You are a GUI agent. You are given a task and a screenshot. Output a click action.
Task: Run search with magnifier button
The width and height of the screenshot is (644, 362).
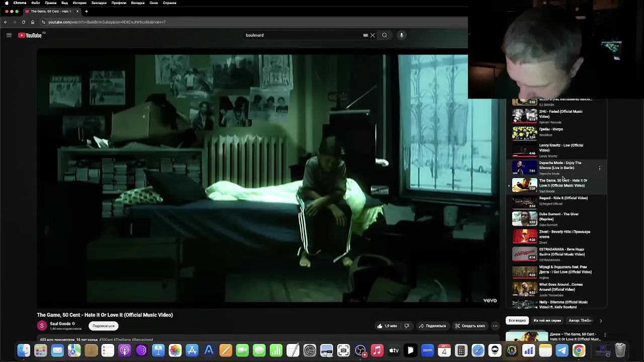click(384, 35)
